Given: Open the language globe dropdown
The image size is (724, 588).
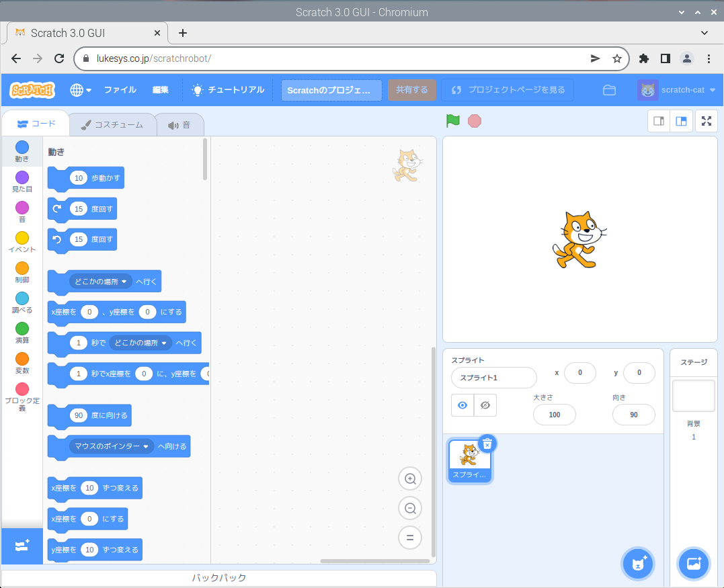Looking at the screenshot, I should tap(81, 90).
